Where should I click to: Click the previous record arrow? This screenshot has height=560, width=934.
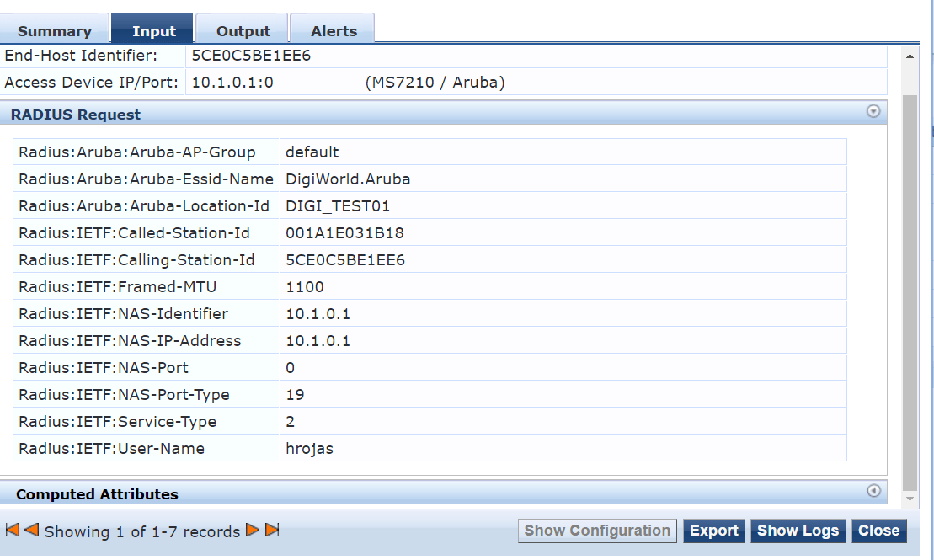click(31, 531)
